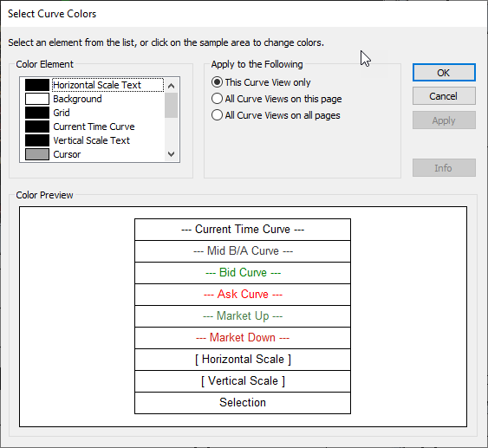Click the list scroll down arrow

(x=171, y=154)
